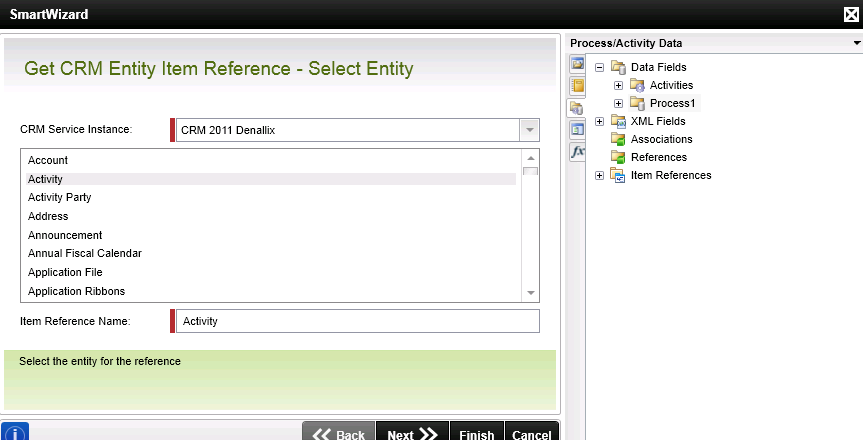Select XML Fields tree label

coord(658,121)
